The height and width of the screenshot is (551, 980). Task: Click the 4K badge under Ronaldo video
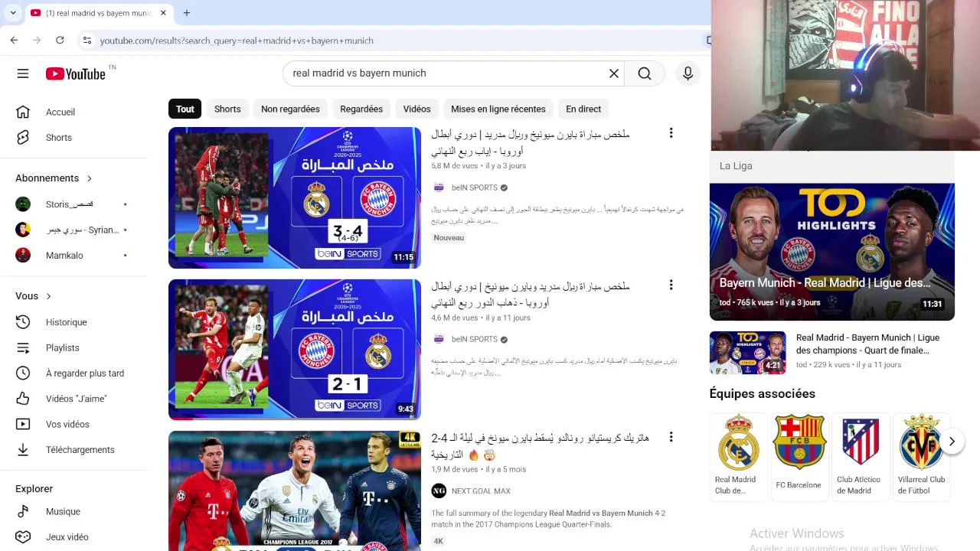439,541
